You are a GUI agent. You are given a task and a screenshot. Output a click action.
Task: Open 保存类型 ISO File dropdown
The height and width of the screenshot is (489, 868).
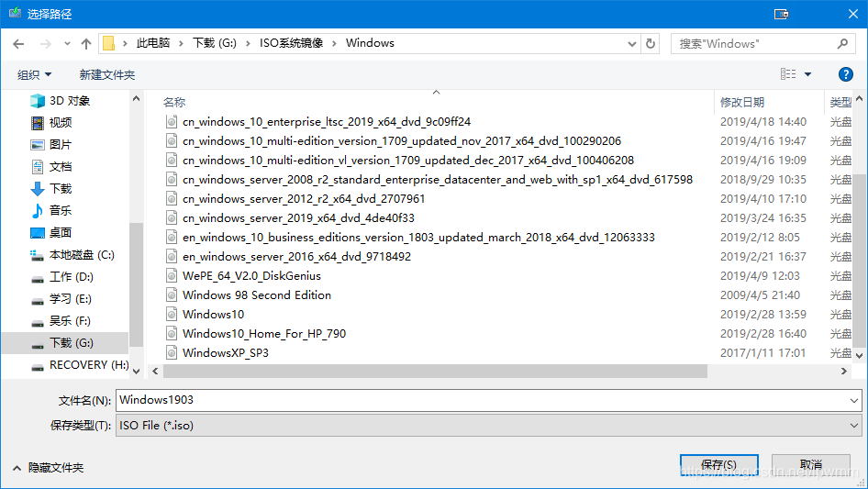pyautogui.click(x=489, y=426)
